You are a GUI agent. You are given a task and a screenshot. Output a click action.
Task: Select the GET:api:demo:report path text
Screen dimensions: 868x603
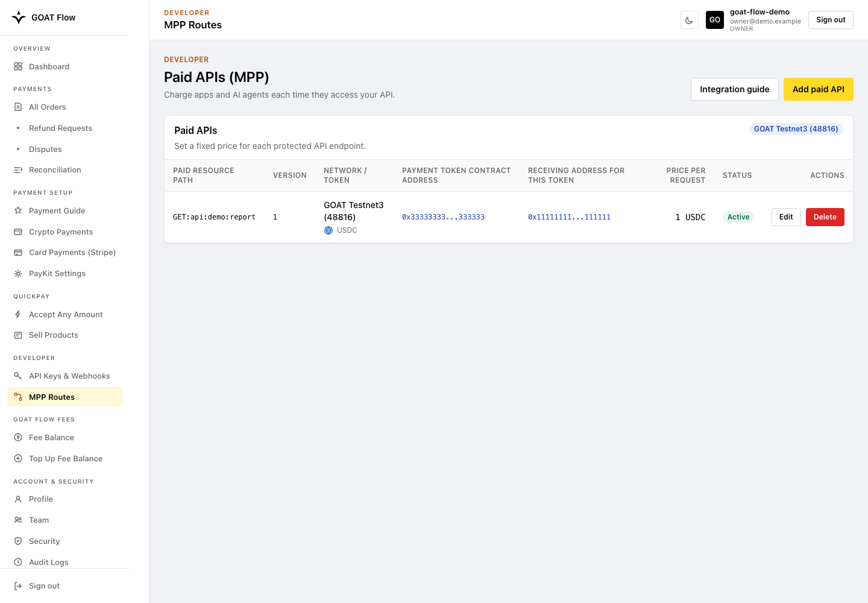tap(214, 217)
